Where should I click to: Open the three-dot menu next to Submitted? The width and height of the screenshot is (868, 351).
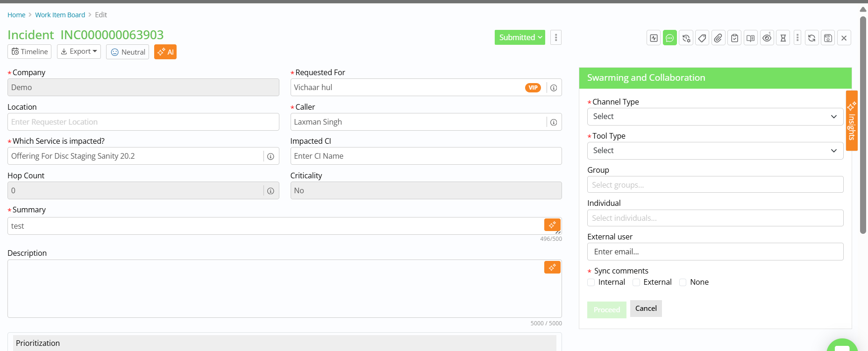tap(556, 37)
